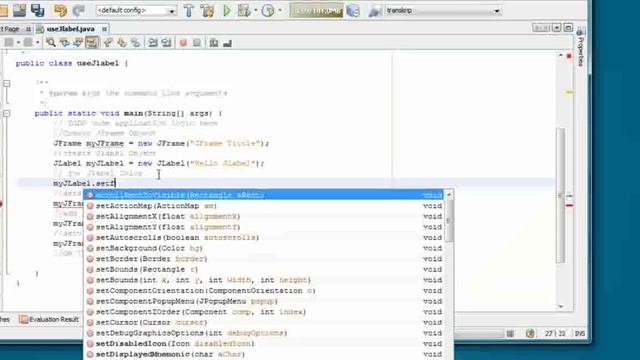
Task: Pick setDisabledIcon(Icon disabledIcon) completion
Action: 264,344
